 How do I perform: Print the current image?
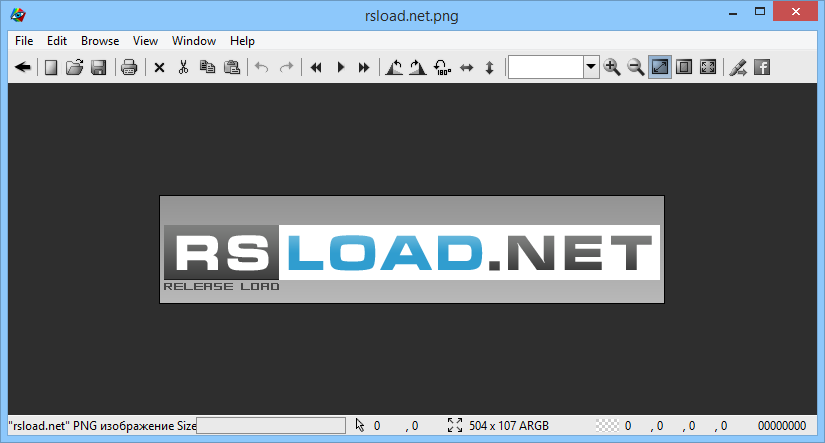pos(129,67)
